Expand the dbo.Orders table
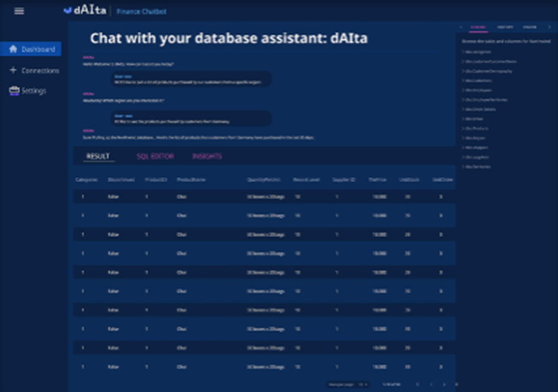This screenshot has height=392, width=558. (472, 119)
